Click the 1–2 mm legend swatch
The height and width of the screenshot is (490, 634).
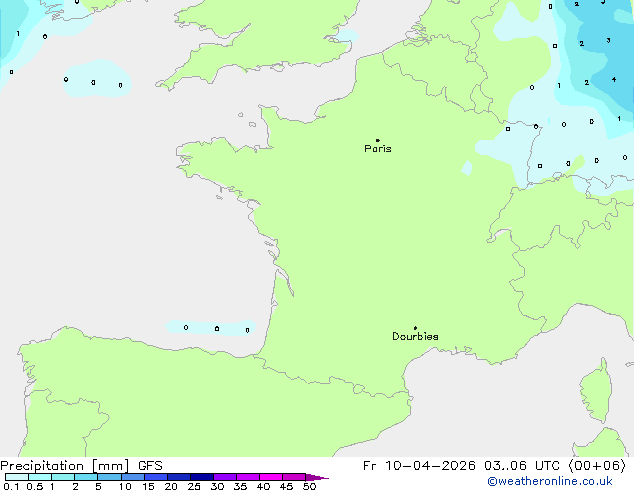[x=63, y=477]
